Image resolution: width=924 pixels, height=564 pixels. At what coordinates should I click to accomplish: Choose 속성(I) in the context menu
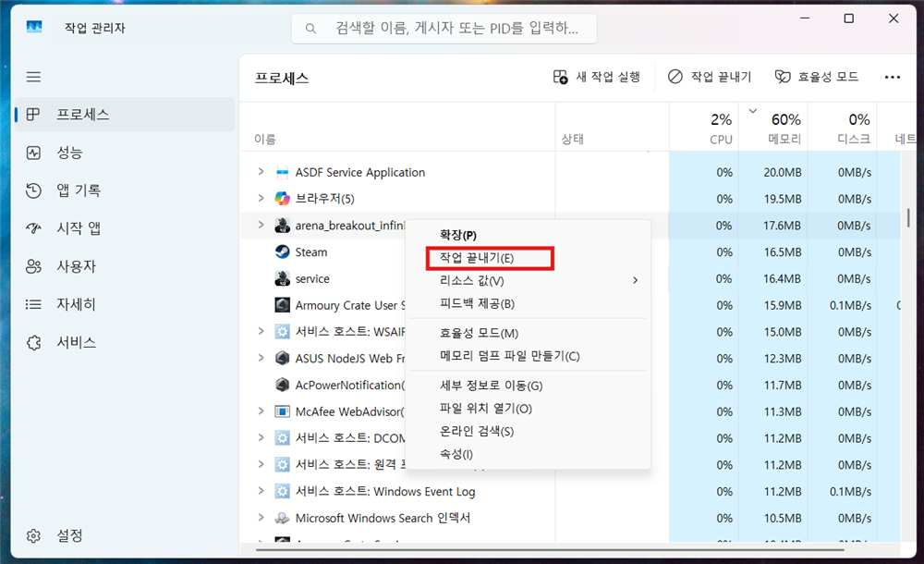[x=528, y=454]
